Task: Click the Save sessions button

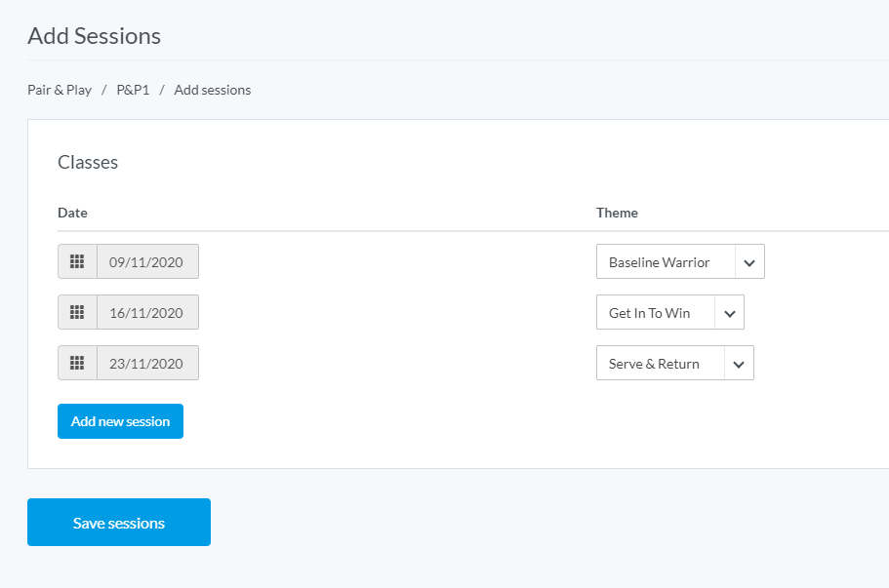Action: tap(119, 523)
